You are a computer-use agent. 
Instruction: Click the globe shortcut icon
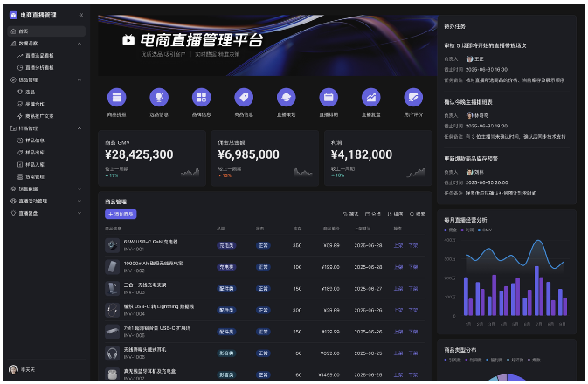[159, 98]
